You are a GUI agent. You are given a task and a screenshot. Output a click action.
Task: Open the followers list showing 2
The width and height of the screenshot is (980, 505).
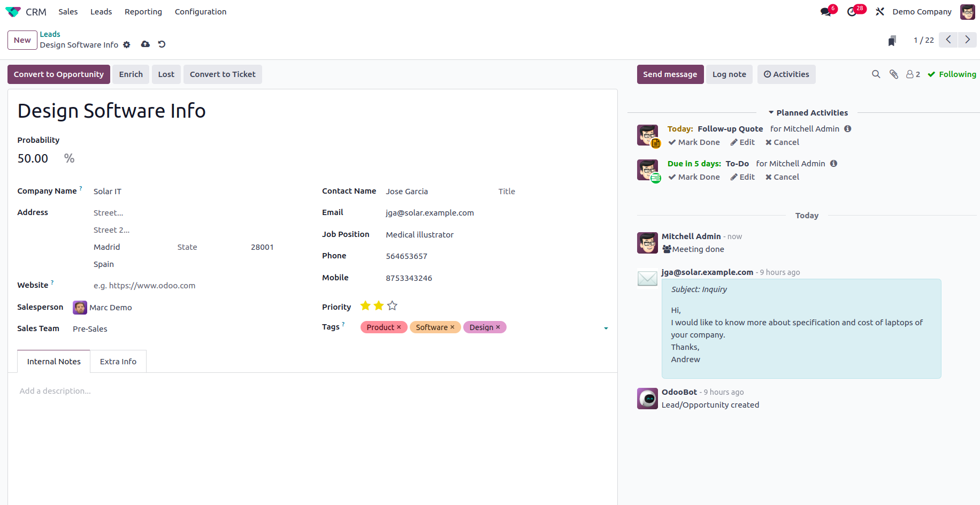pos(912,74)
